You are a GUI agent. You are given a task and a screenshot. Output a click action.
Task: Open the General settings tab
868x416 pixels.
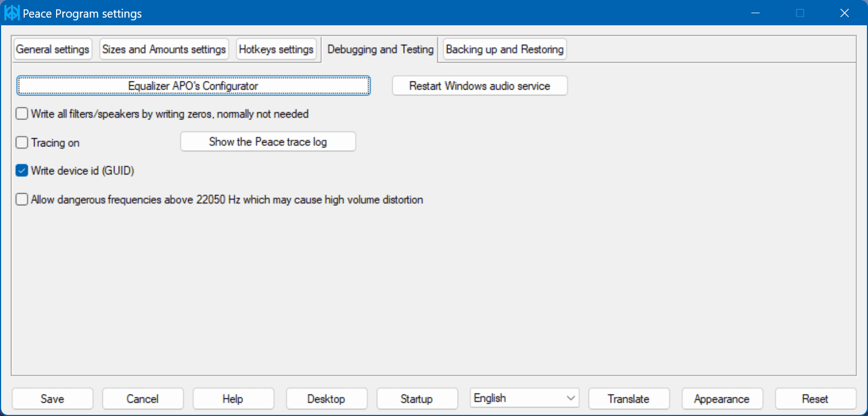coord(53,50)
